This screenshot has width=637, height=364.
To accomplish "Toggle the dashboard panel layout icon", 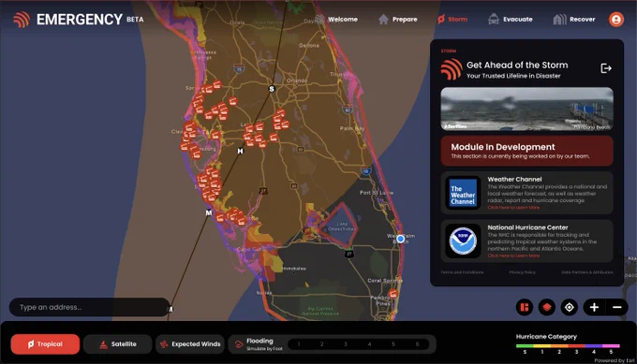I will click(525, 308).
